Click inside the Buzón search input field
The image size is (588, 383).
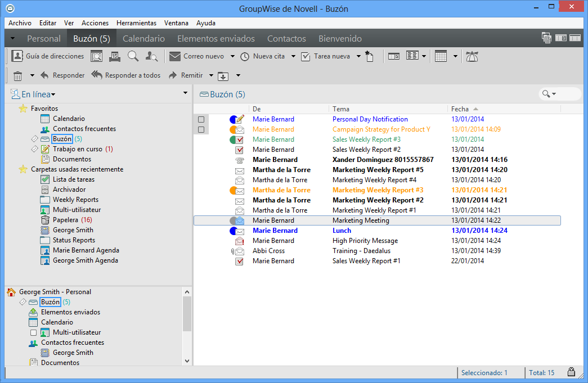click(568, 94)
